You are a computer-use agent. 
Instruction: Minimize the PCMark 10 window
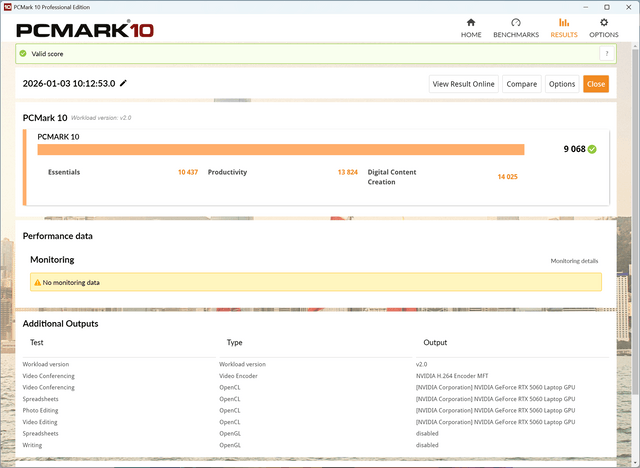point(586,7)
